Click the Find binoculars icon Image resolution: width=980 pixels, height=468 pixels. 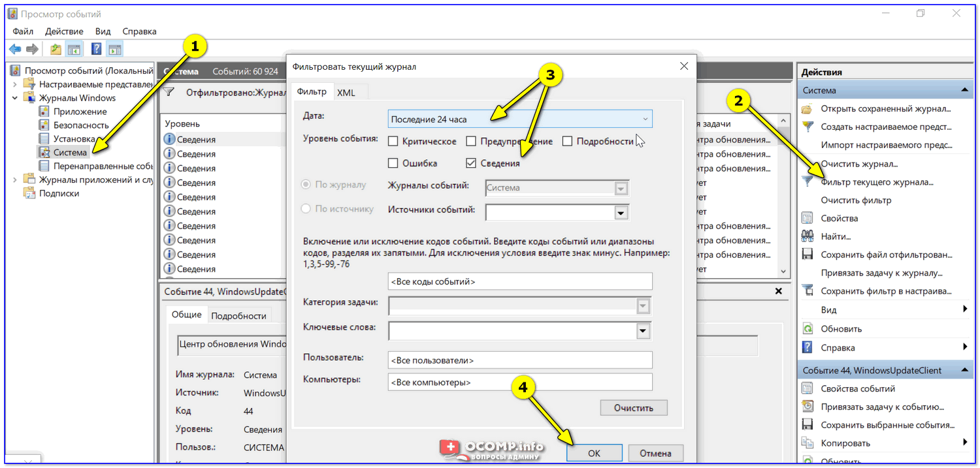coord(808,236)
